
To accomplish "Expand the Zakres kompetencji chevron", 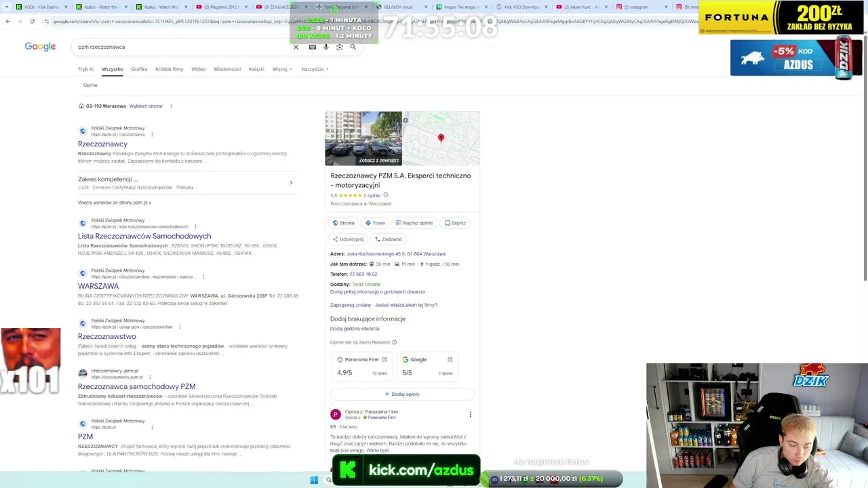I will (291, 182).
